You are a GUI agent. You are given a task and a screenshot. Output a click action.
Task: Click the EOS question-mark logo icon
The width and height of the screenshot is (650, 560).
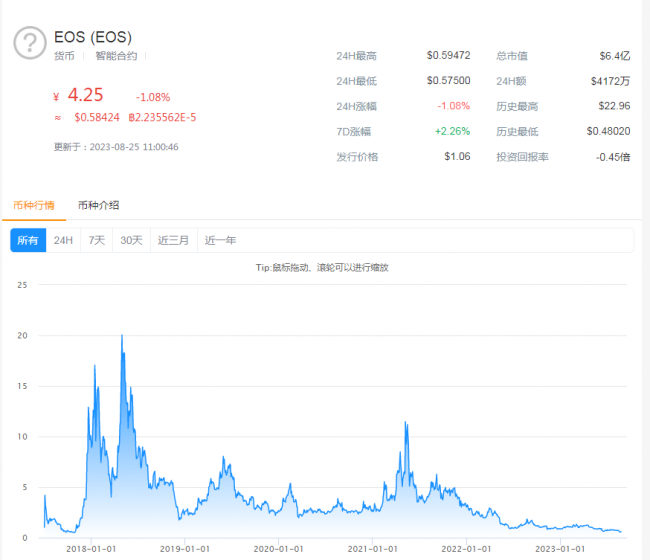[29, 43]
